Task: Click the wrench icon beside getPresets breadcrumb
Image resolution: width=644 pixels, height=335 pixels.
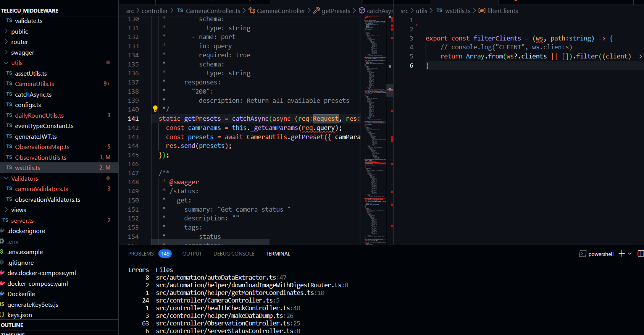Action: click(x=316, y=11)
